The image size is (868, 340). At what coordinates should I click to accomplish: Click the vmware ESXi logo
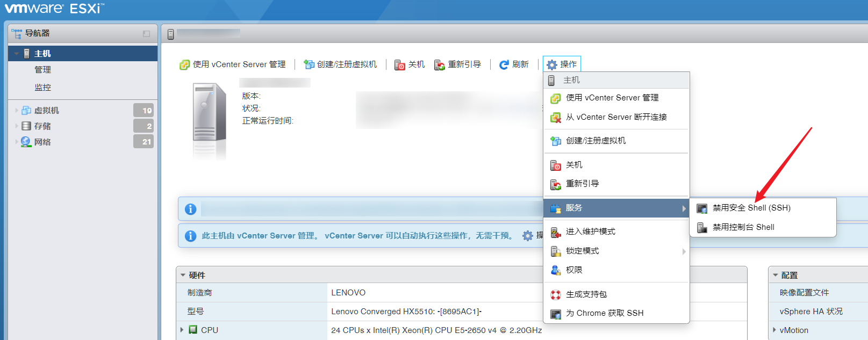[x=54, y=9]
